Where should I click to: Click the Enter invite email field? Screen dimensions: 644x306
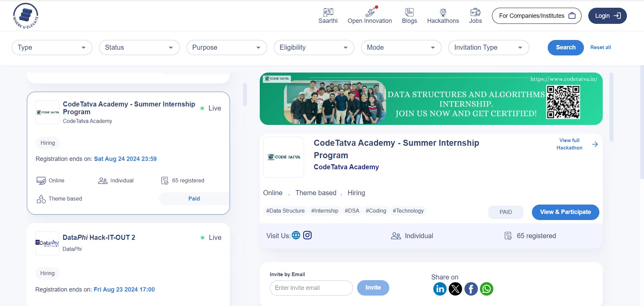tap(311, 288)
